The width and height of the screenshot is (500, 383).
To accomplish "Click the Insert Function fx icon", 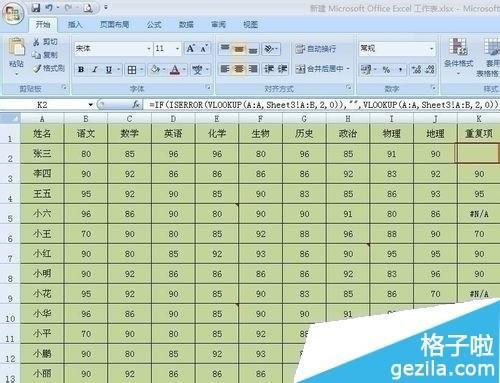I will pyautogui.click(x=136, y=105).
